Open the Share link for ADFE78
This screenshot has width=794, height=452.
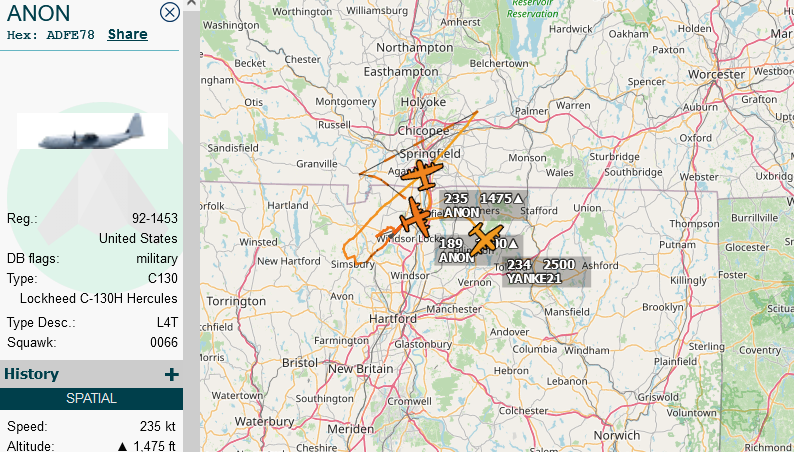click(x=128, y=34)
